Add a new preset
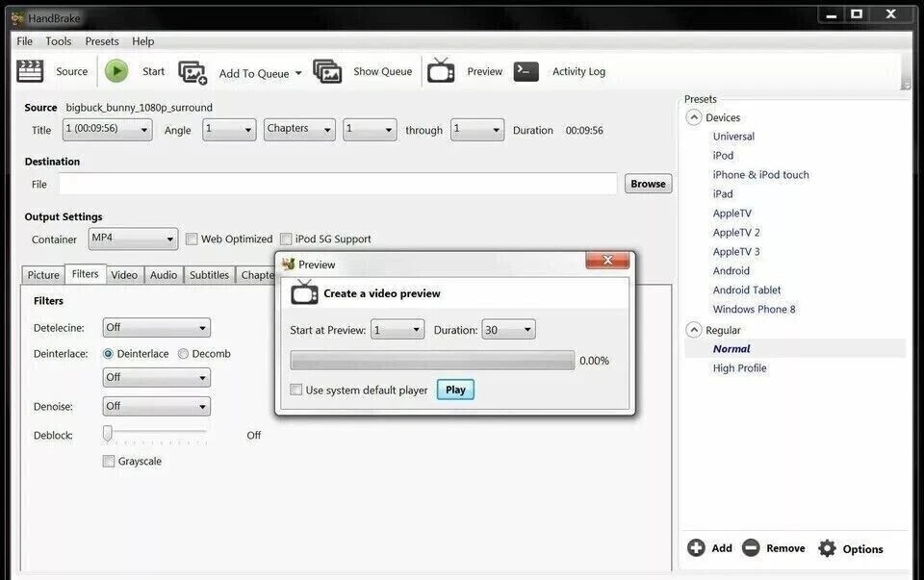 click(709, 547)
